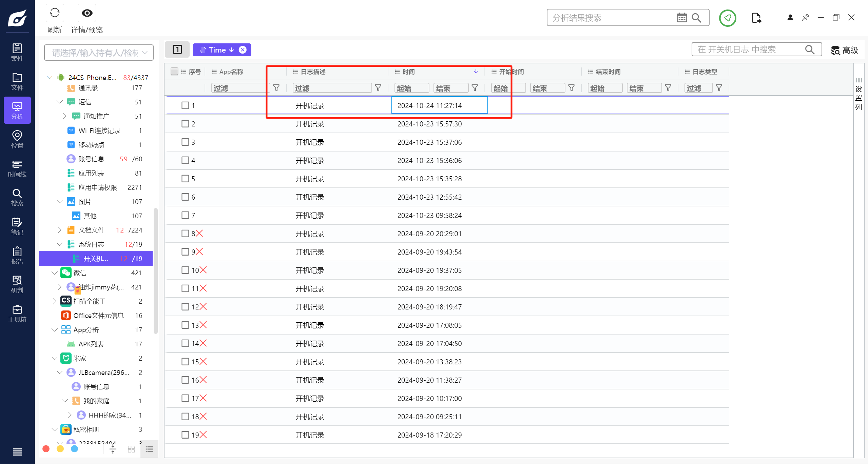Check the box for row 1
868x464 pixels.
pos(185,105)
